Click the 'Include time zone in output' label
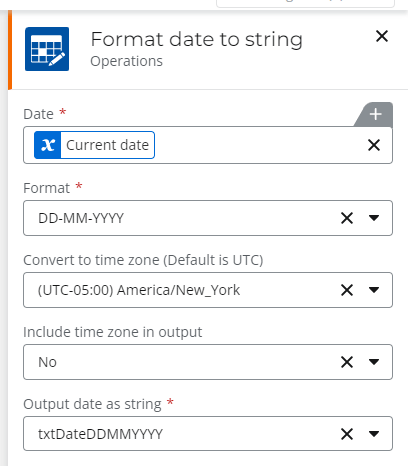 pyautogui.click(x=113, y=332)
